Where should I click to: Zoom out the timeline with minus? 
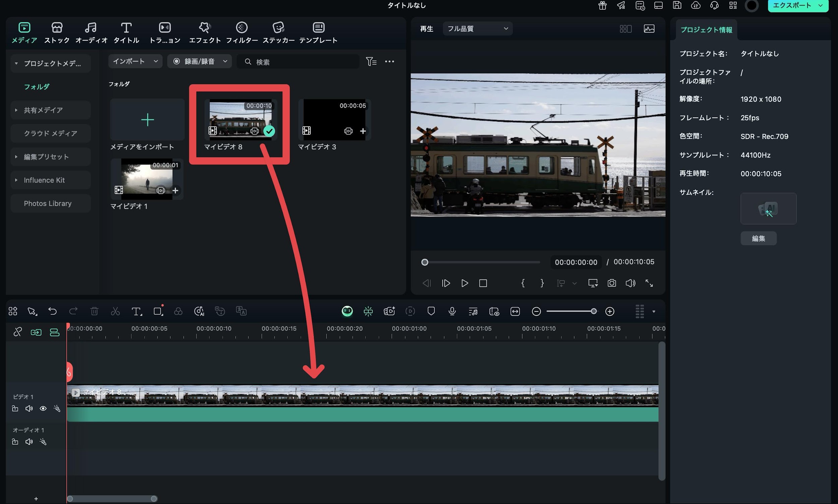pyautogui.click(x=536, y=311)
